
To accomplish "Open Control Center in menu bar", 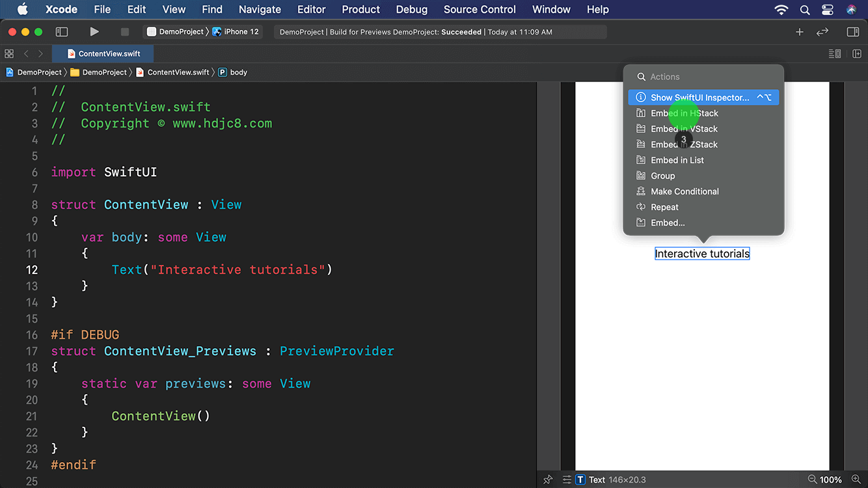I will point(828,10).
